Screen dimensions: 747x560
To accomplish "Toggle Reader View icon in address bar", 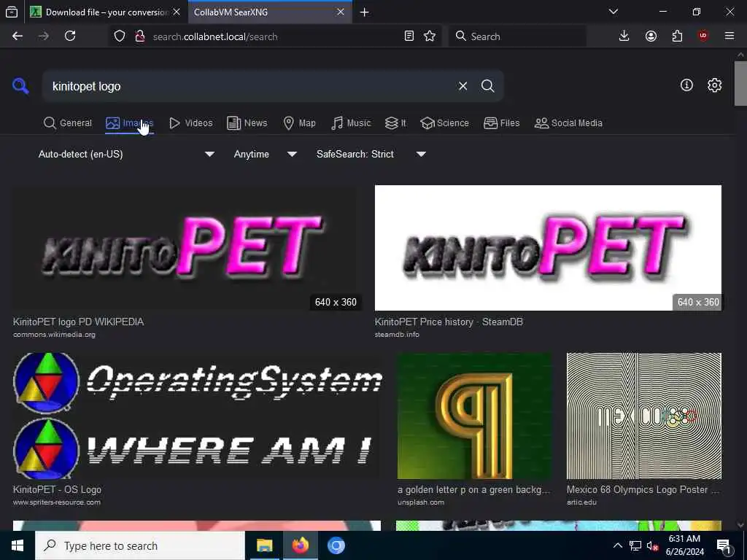I will 409,36.
